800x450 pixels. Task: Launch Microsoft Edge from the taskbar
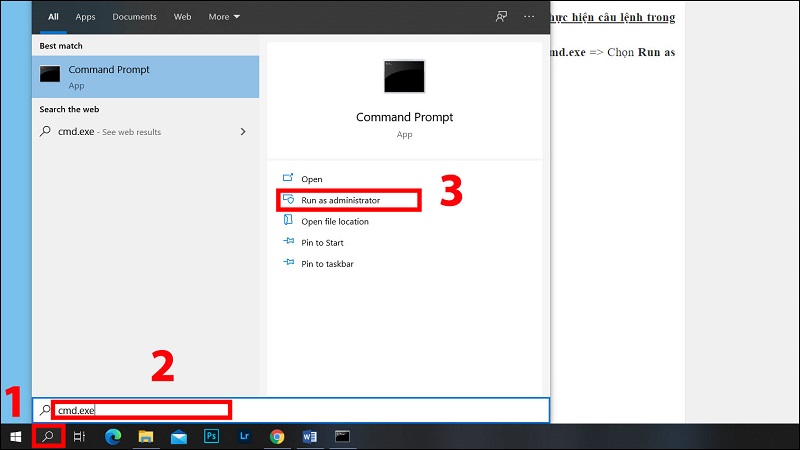113,437
